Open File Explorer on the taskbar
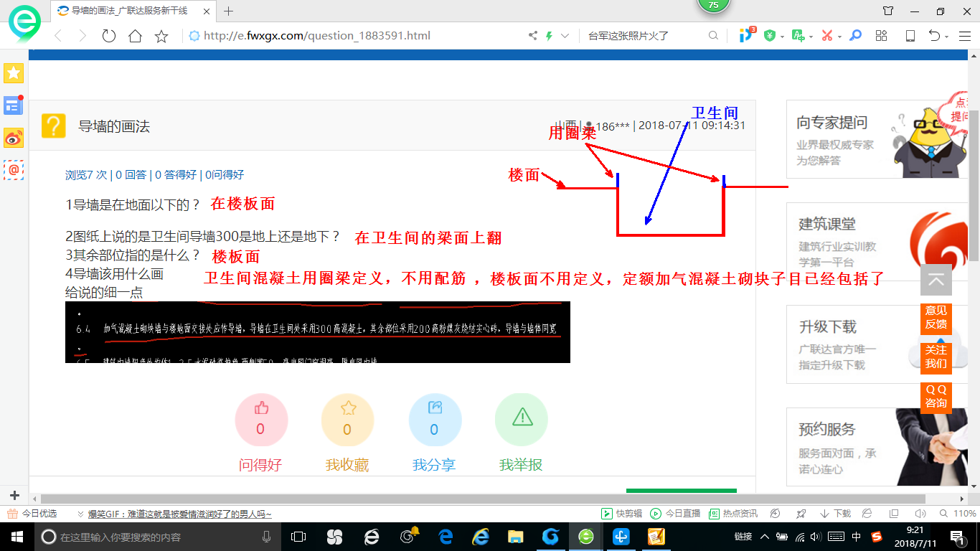This screenshot has height=551, width=980. pos(515,537)
